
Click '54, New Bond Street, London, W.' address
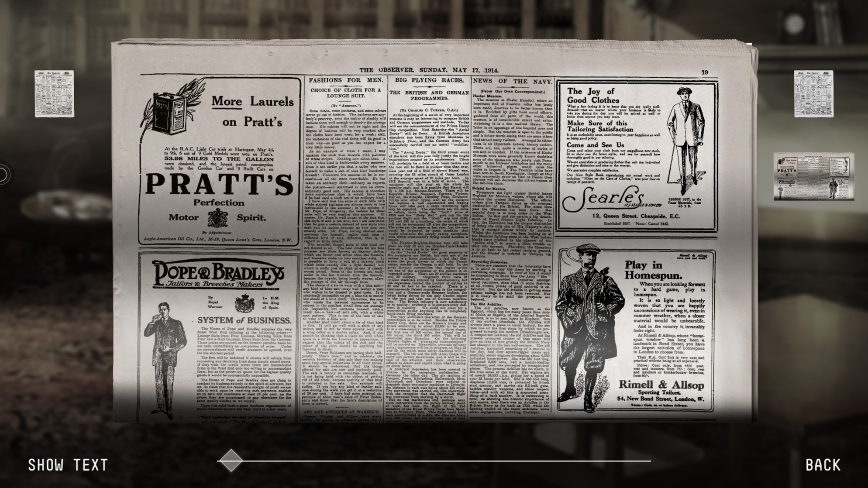tap(660, 399)
